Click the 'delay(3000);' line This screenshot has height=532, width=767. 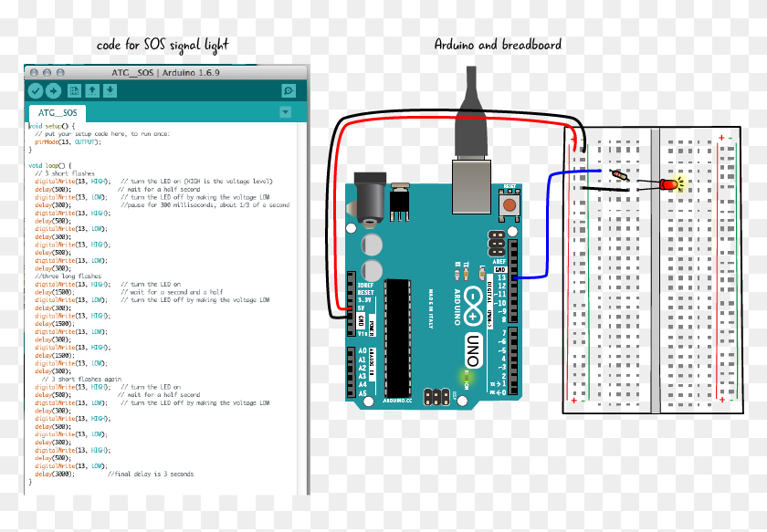pos(55,474)
